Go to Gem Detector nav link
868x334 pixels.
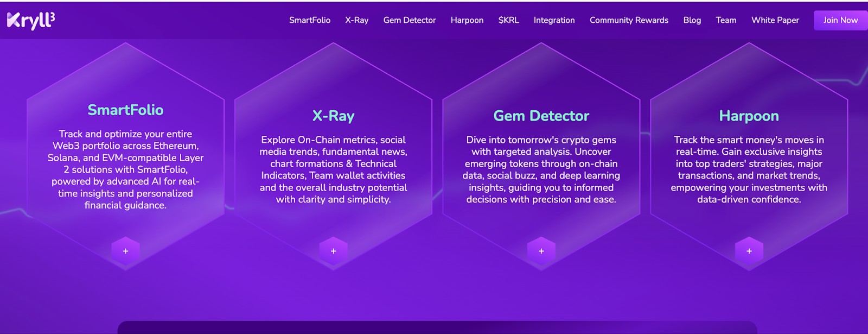pyautogui.click(x=410, y=20)
